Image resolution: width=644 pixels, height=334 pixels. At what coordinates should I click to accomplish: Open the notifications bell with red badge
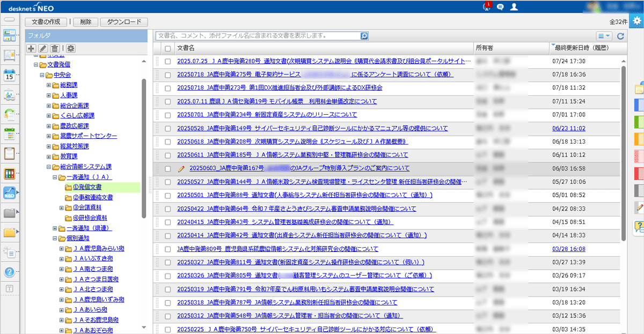tap(487, 6)
